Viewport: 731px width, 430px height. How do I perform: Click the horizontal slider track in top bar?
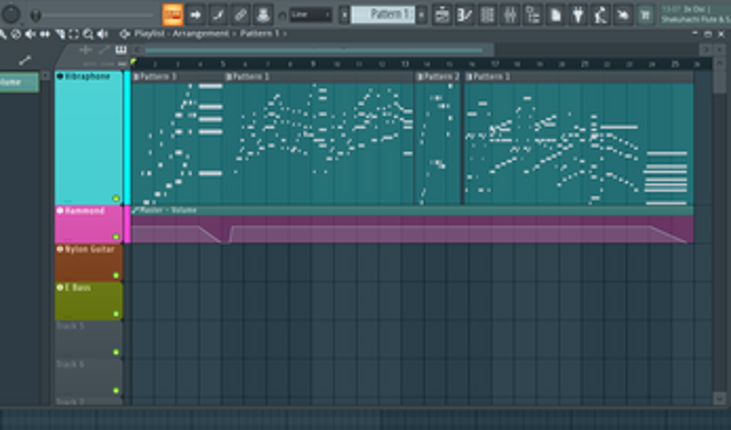click(x=99, y=15)
